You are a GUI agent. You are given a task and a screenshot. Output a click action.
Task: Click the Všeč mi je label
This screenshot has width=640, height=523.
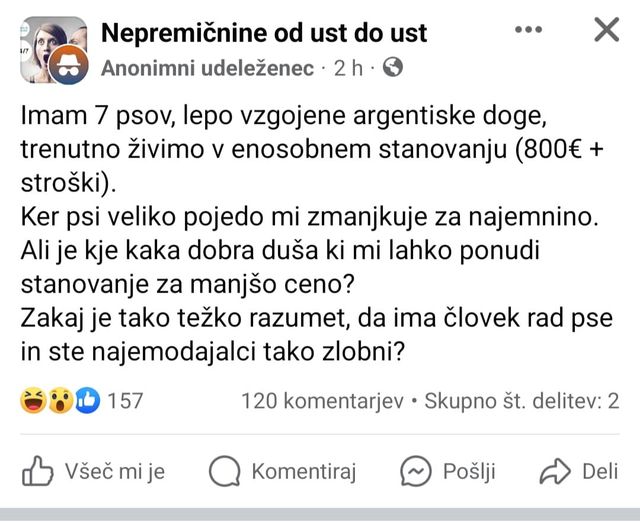coord(115,472)
